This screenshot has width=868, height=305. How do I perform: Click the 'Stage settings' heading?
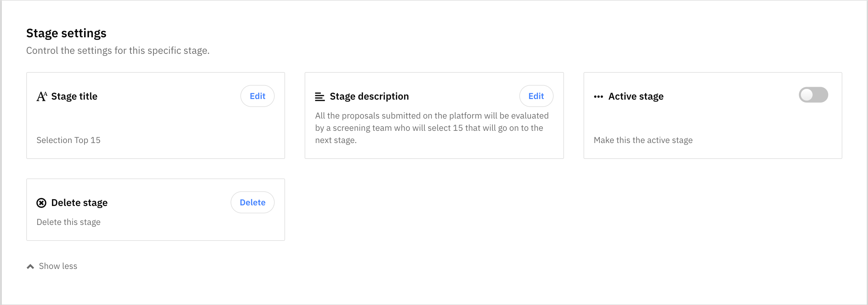[x=66, y=33]
